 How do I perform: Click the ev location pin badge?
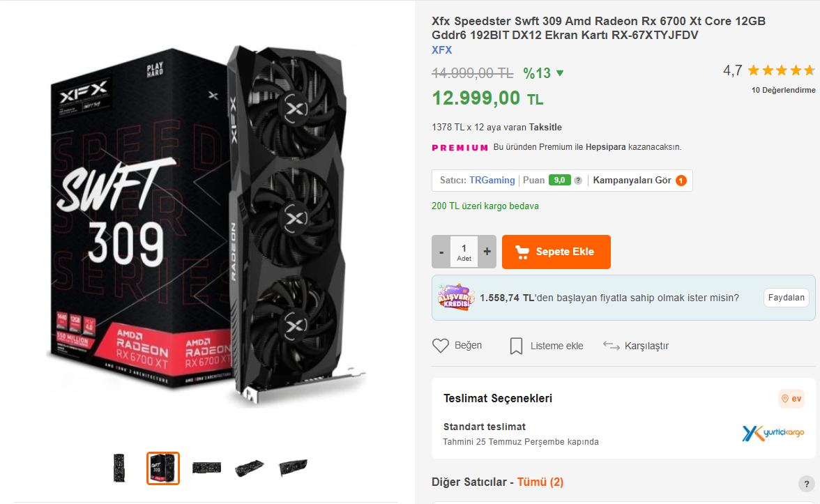pos(791,399)
